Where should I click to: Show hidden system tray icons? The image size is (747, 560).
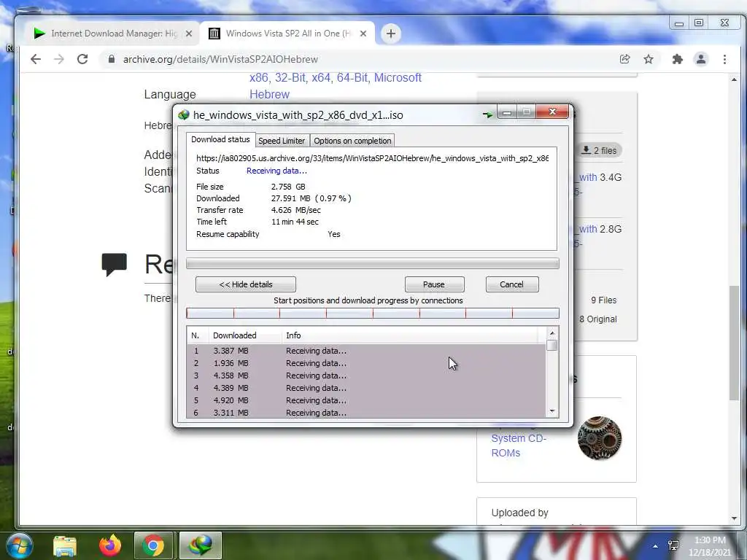pos(656,546)
